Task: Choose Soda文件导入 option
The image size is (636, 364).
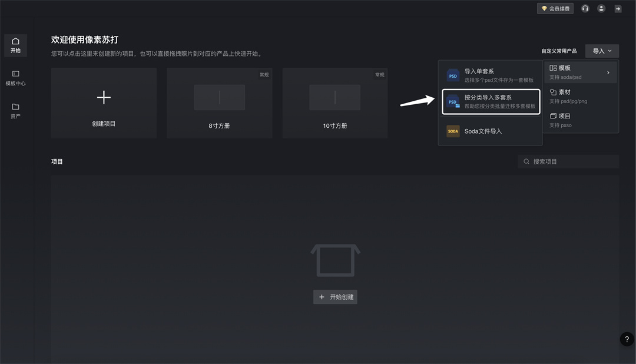Action: 491,131
